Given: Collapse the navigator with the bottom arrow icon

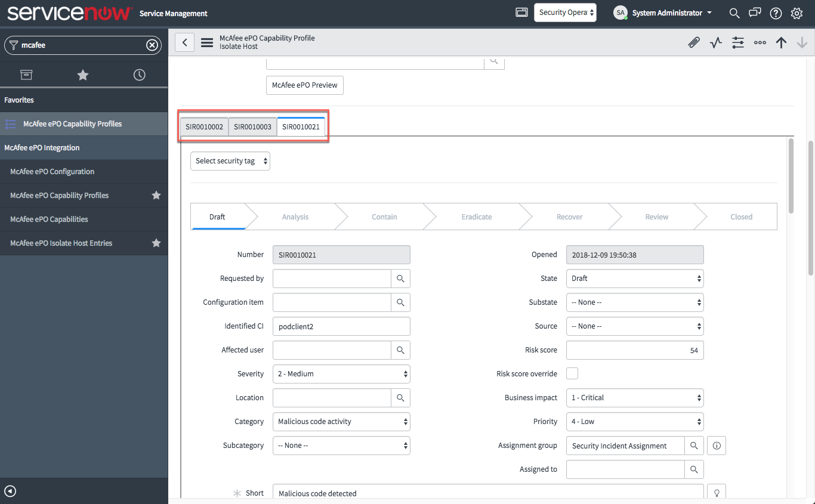Looking at the screenshot, I should 10,491.
